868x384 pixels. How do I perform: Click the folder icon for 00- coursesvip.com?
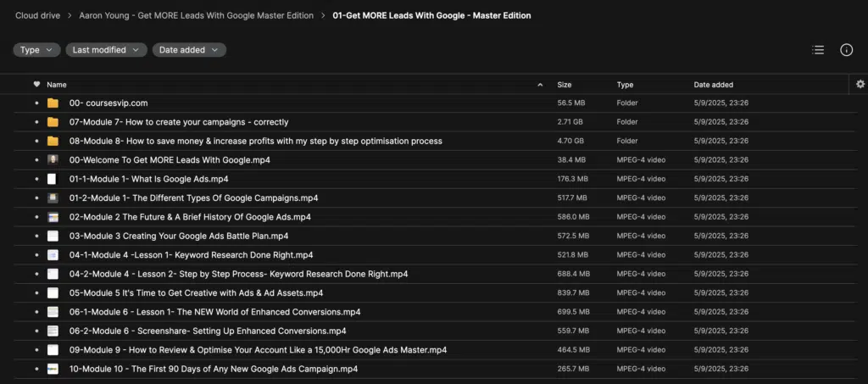click(53, 103)
